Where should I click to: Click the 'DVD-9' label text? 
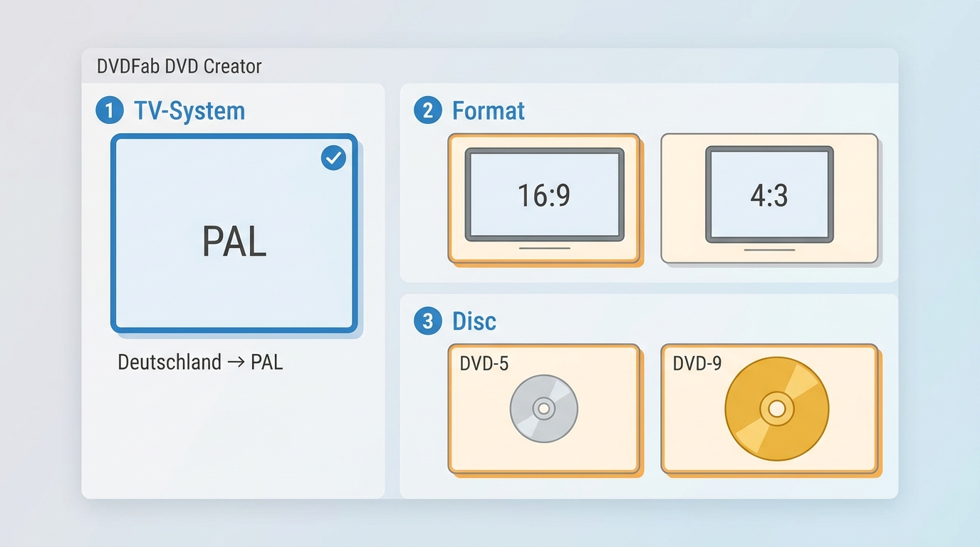coord(697,363)
